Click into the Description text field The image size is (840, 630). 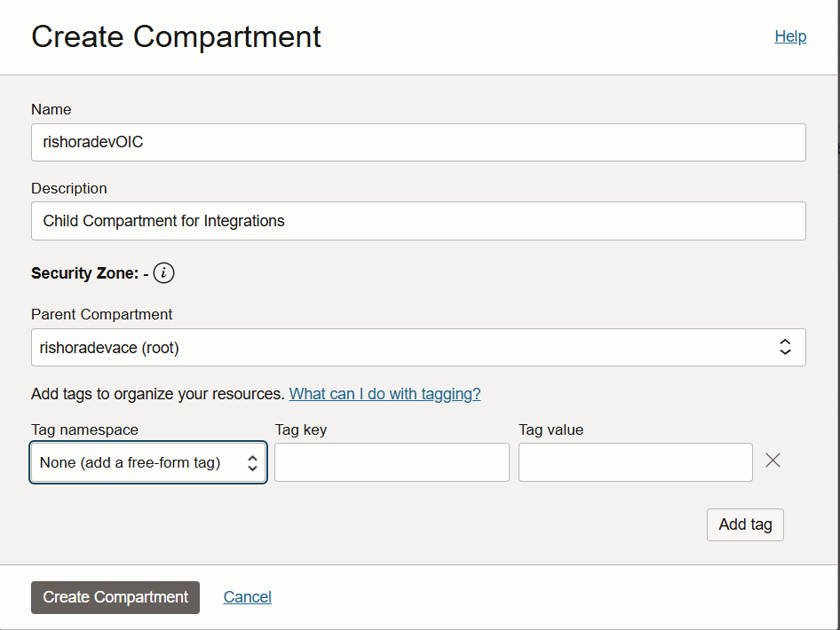pos(417,221)
